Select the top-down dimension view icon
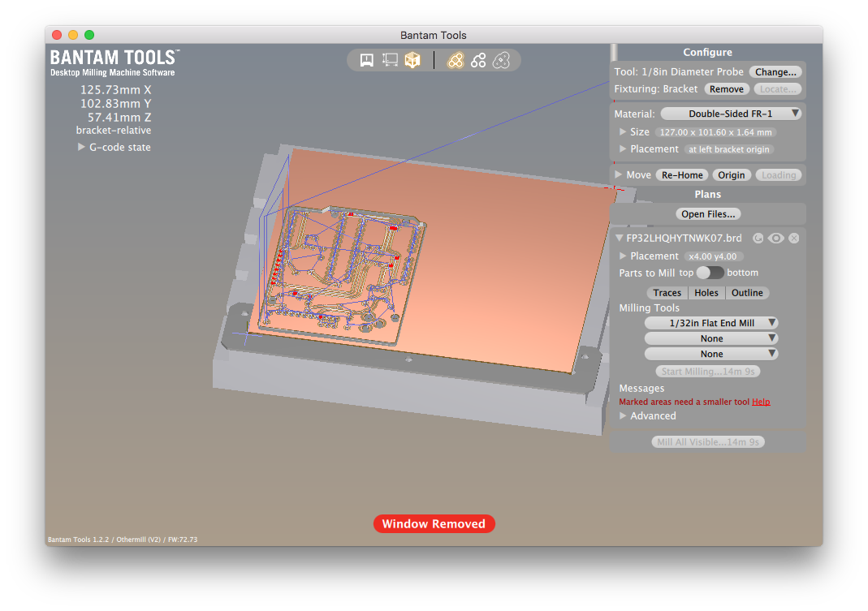Viewport: 868px width, 611px height. pos(390,60)
